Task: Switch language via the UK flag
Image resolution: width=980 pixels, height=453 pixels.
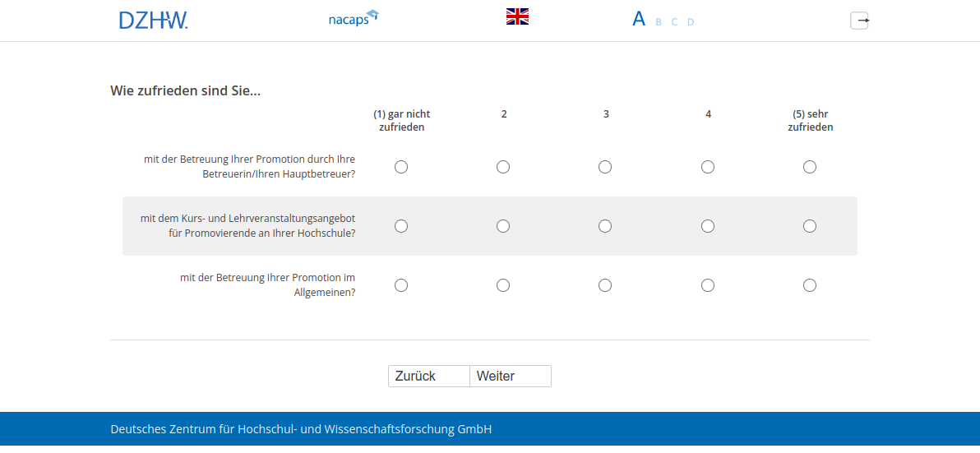Action: pyautogui.click(x=517, y=16)
